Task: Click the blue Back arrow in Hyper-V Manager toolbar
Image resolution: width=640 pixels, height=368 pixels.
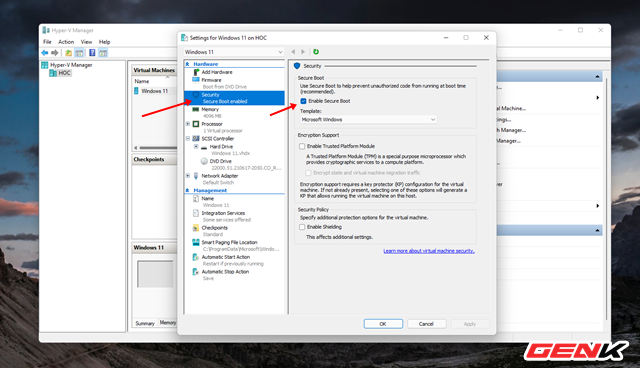Action: (44, 53)
